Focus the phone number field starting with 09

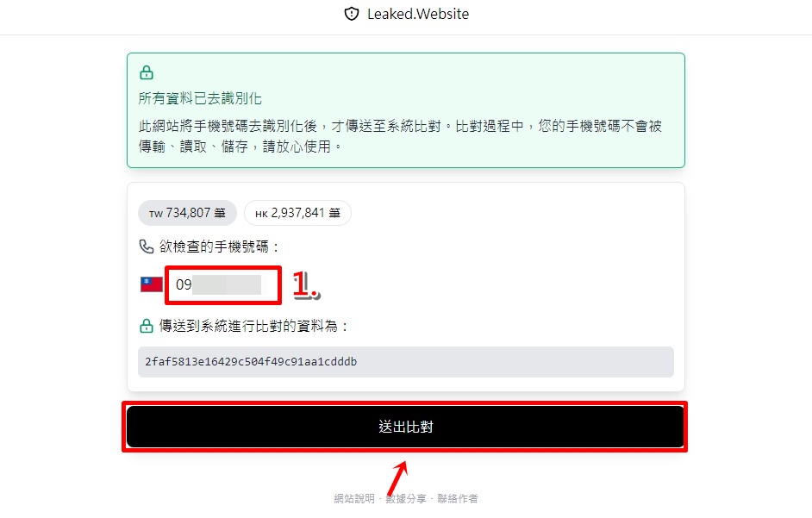(223, 285)
